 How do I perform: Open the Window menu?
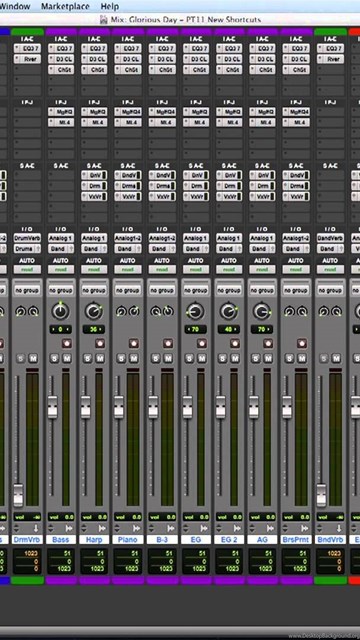[x=15, y=6]
